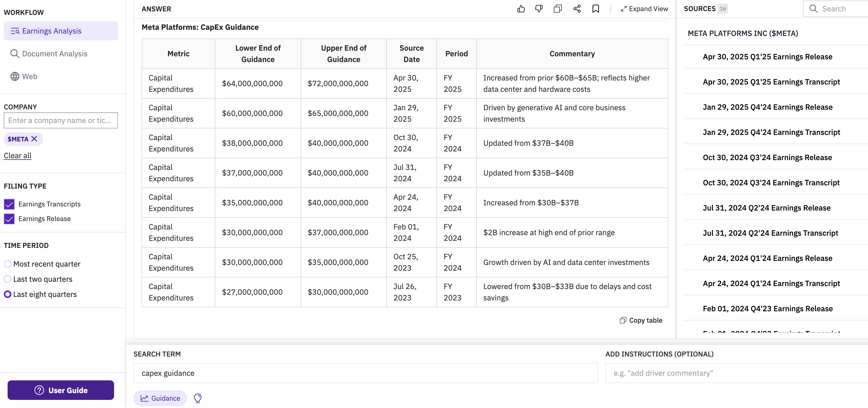868x408 pixels.
Task: Click 'Meta Platforms: CapEx Guidance' table title
Action: click(x=200, y=27)
